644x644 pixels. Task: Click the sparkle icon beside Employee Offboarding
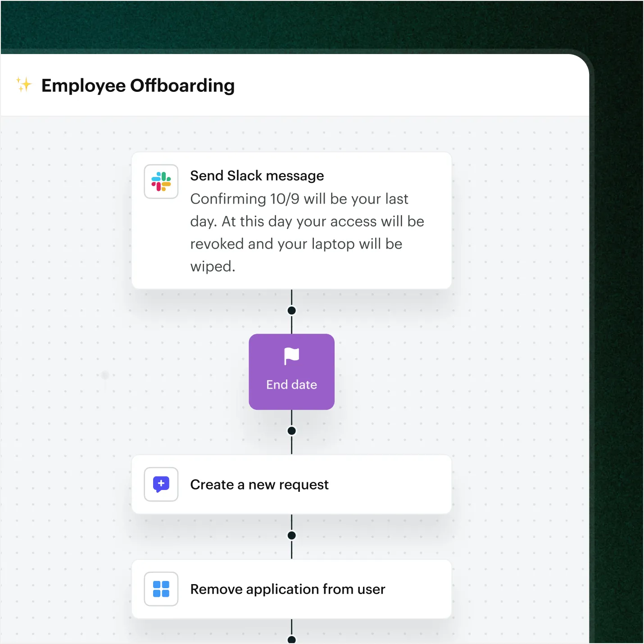(24, 85)
